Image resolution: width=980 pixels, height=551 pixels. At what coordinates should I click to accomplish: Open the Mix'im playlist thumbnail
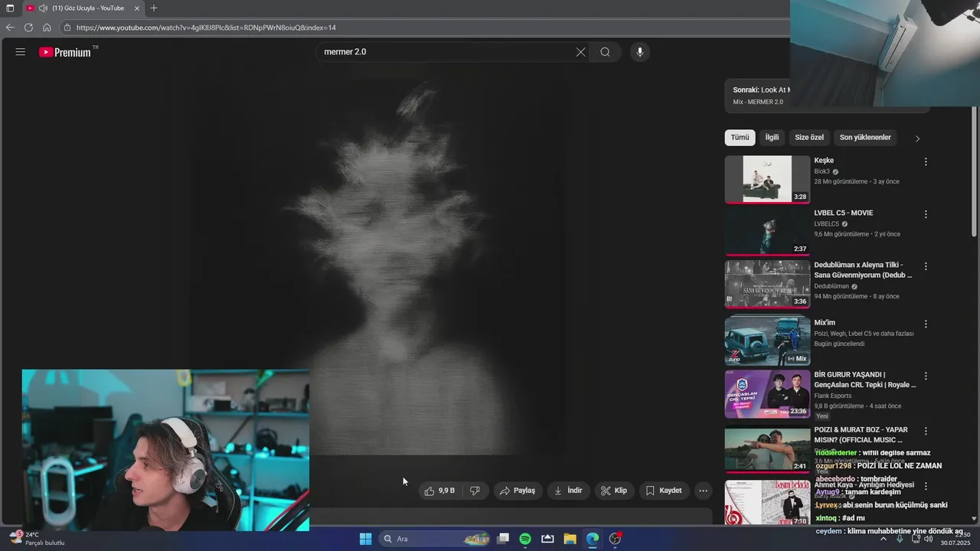(767, 342)
